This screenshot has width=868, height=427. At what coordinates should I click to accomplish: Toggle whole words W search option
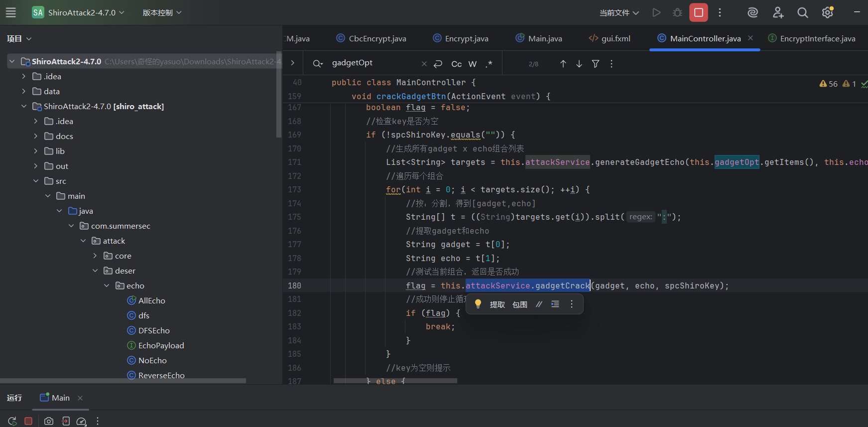point(473,64)
